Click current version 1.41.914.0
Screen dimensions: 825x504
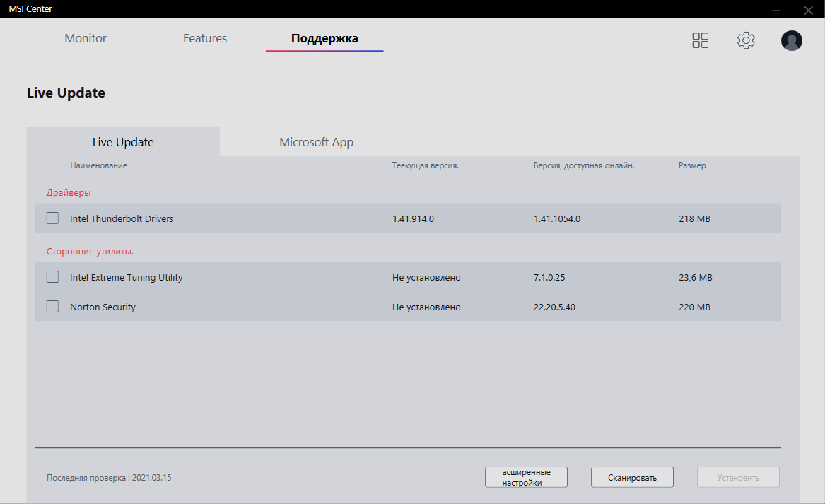pyautogui.click(x=413, y=218)
